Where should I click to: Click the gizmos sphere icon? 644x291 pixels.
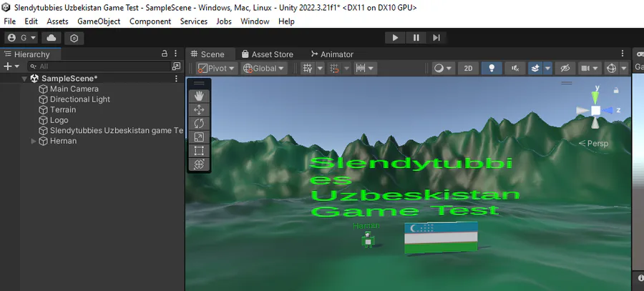point(612,68)
